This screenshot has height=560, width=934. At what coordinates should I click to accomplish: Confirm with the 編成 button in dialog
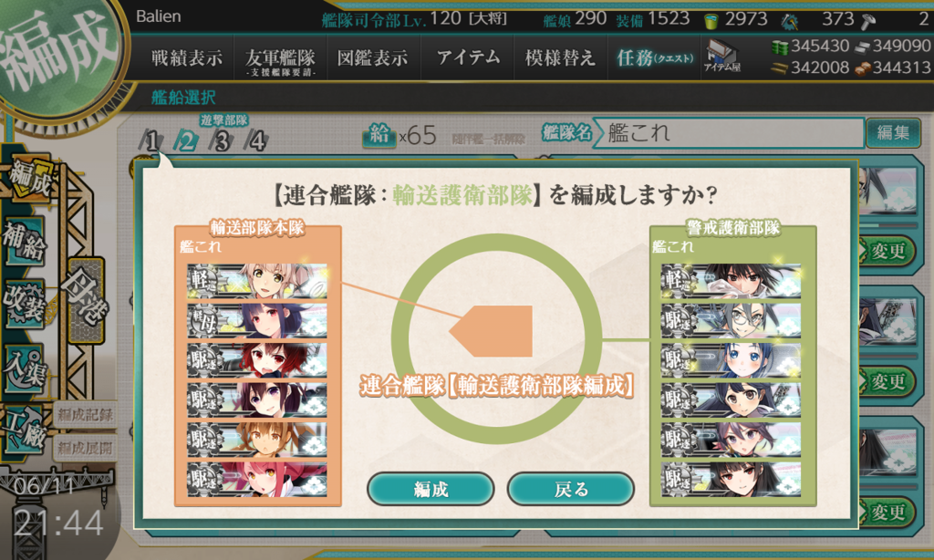(431, 489)
